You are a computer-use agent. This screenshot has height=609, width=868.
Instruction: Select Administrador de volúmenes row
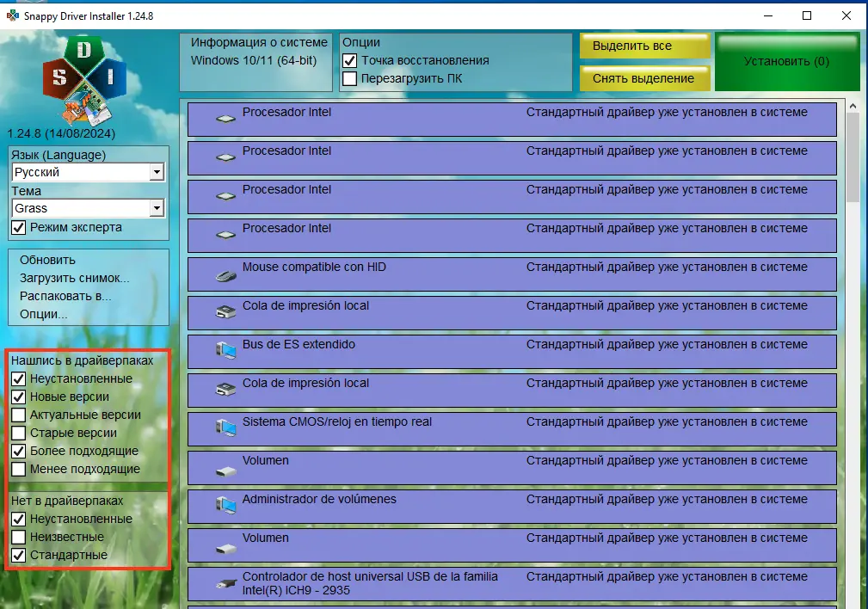pyautogui.click(x=512, y=507)
